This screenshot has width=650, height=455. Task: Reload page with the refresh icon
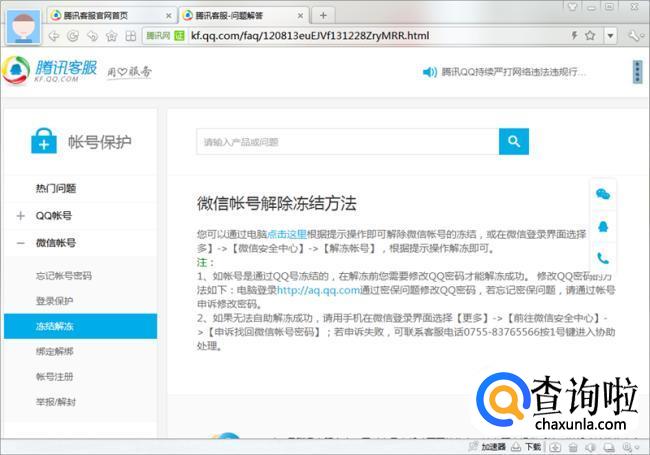coord(73,36)
